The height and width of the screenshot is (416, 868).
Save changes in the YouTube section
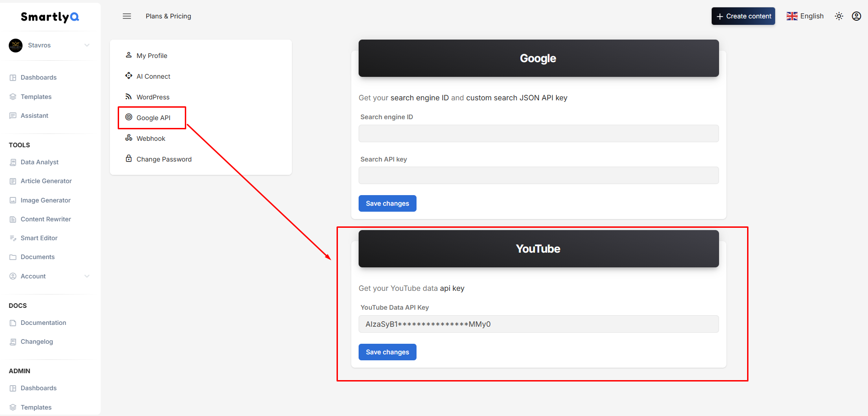point(387,352)
